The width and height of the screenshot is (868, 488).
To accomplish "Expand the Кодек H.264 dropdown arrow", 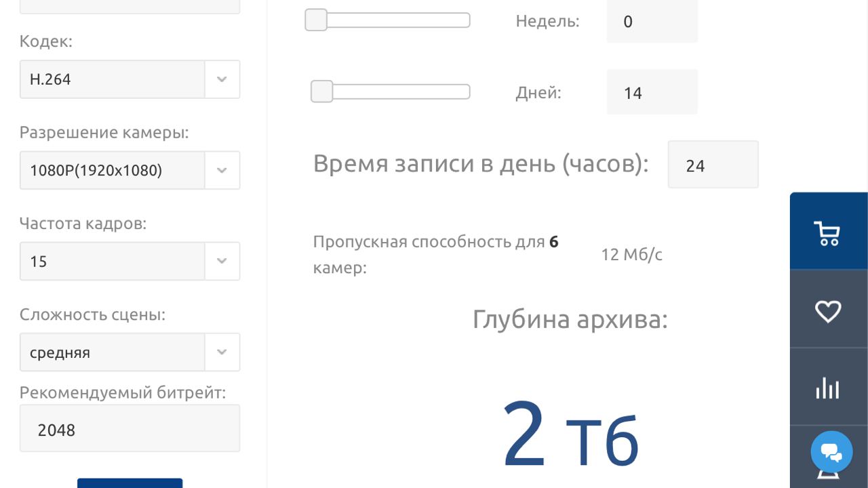I will click(222, 79).
